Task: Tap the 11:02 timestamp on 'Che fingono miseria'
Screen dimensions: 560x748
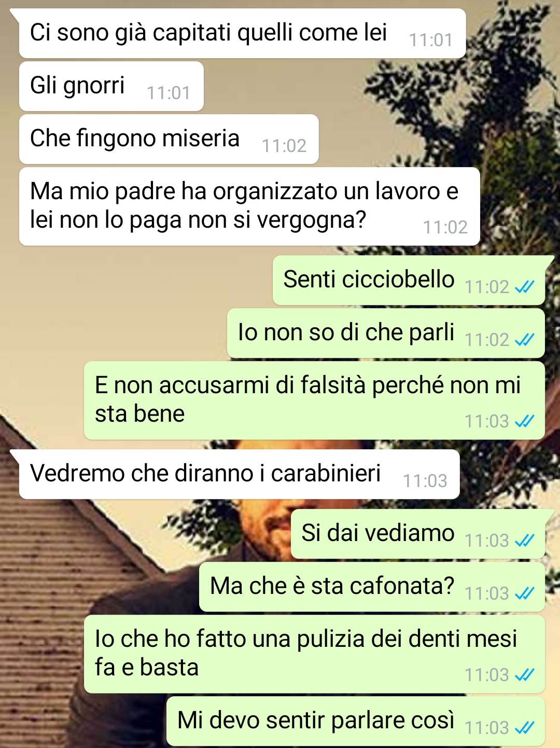Action: 284,146
